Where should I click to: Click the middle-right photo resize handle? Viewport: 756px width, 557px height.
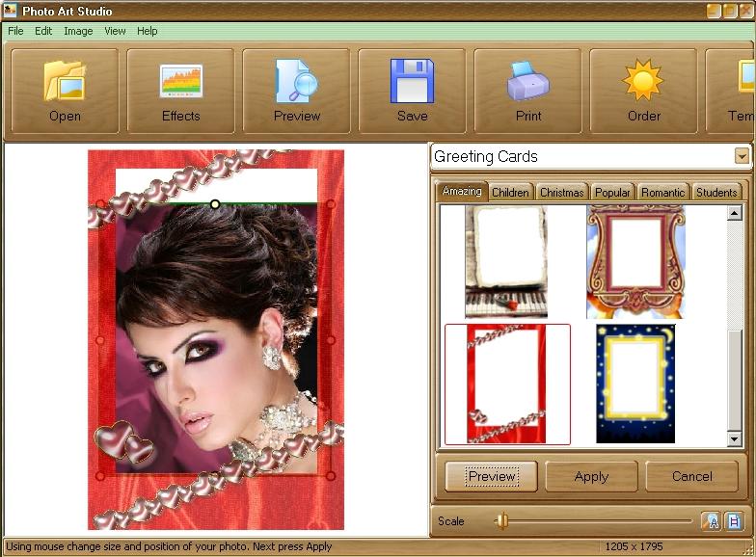pyautogui.click(x=331, y=340)
